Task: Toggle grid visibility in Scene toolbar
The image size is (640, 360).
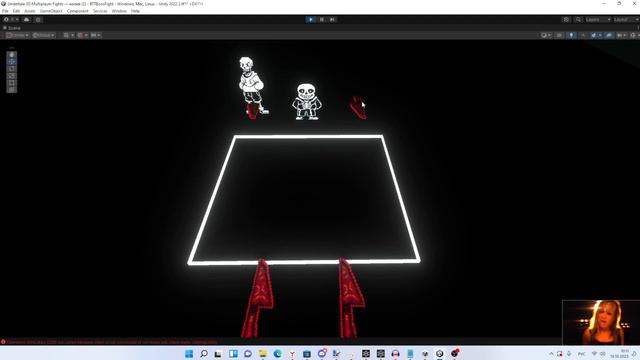Action: 66,35
